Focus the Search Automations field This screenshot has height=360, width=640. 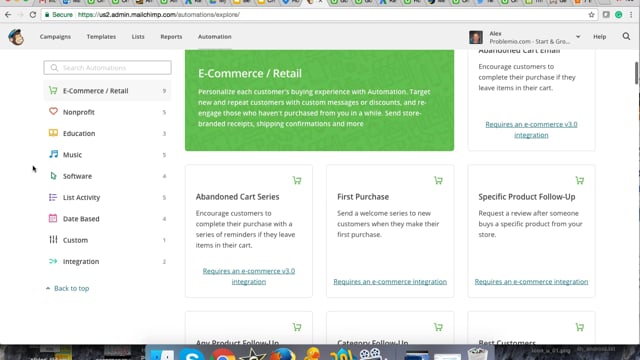[107, 68]
